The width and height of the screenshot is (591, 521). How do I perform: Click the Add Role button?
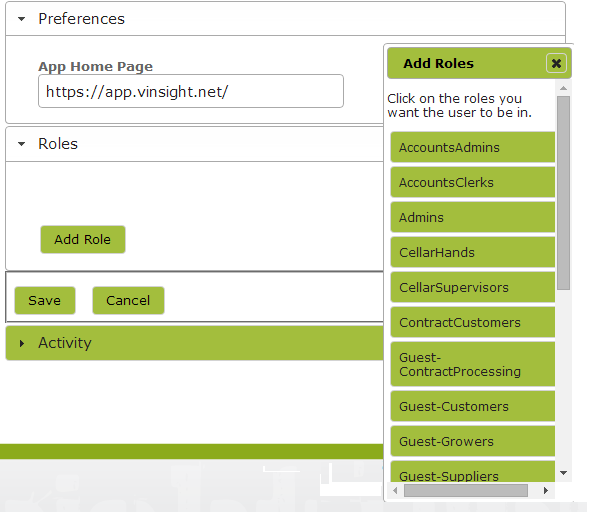coord(83,239)
